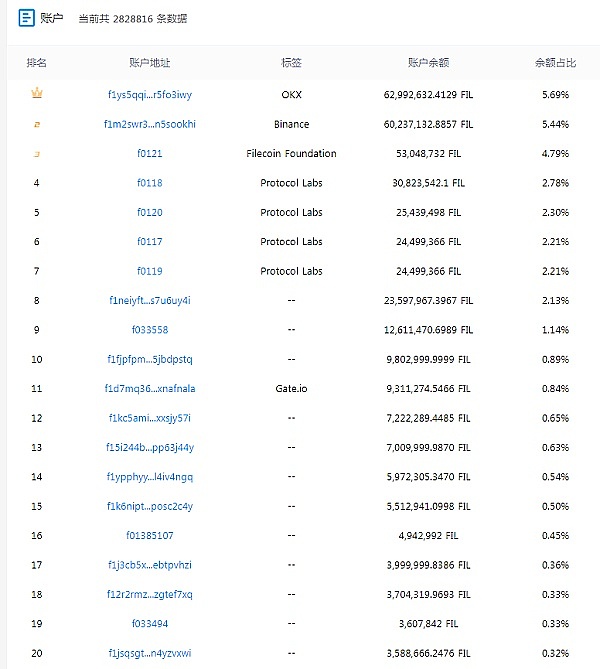
Task: Open account address f033494
Action: tap(150, 623)
